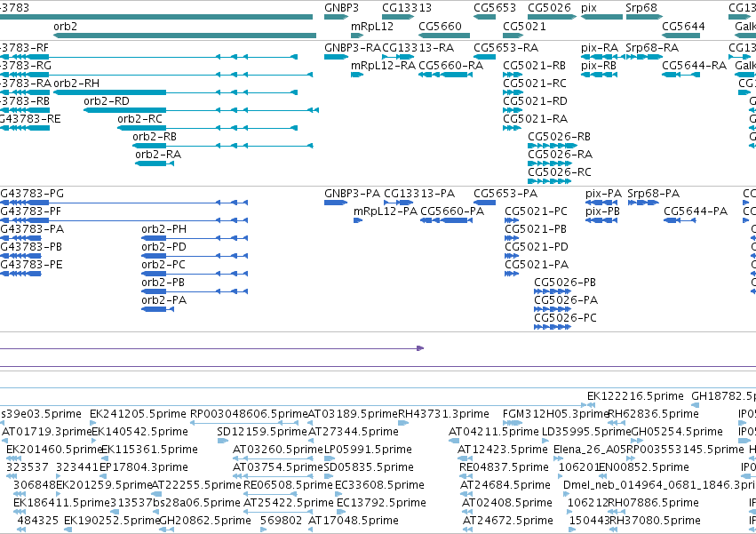Click the orb2-RD transcript label
756x534 pixels.
tap(106, 100)
